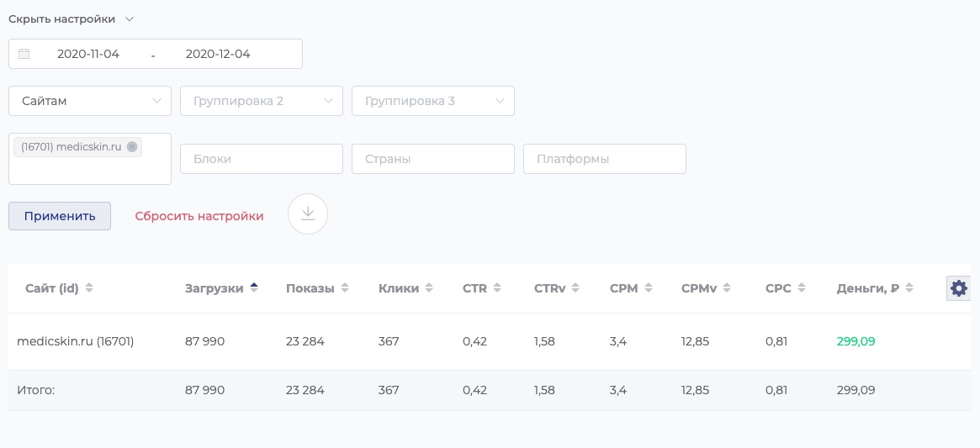Viewport: 980px width, 448px height.
Task: Open table column settings gear
Action: [x=958, y=288]
